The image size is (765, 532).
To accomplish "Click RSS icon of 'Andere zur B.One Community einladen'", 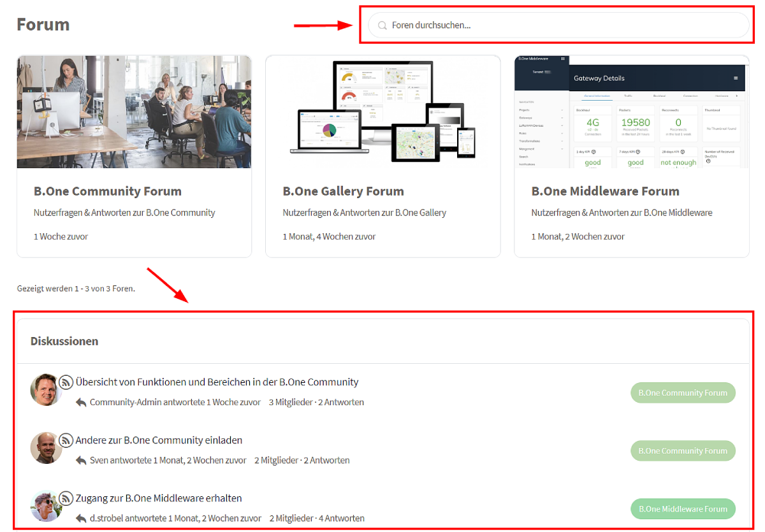I will 66,440.
